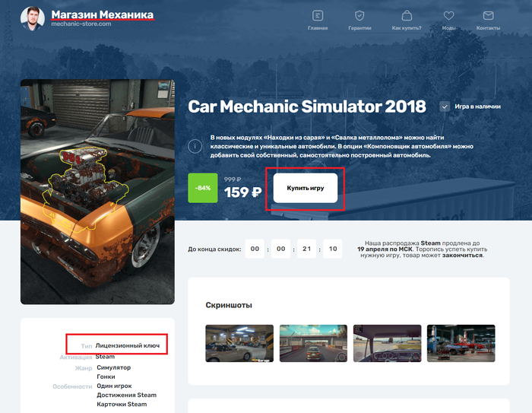The image size is (532, 413).
Task: Click the До конца скидок label
Action: 214,249
